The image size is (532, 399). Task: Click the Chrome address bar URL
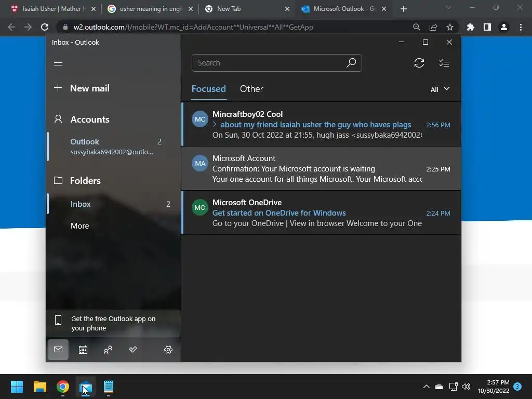tap(193, 27)
